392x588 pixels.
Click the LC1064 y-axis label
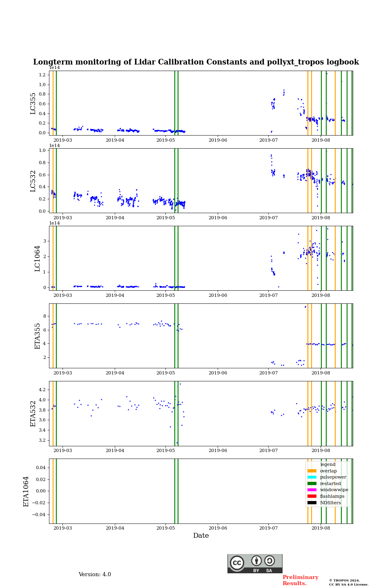click(x=38, y=258)
